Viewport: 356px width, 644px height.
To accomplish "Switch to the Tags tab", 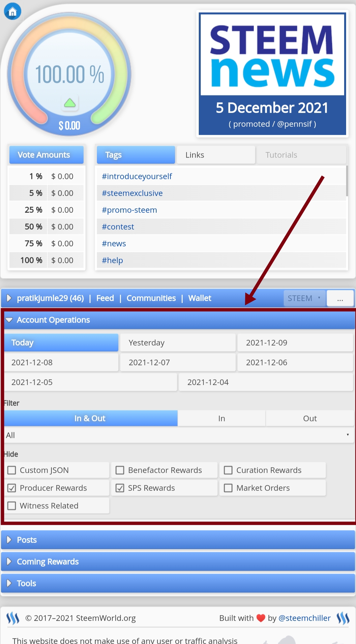I will point(136,155).
